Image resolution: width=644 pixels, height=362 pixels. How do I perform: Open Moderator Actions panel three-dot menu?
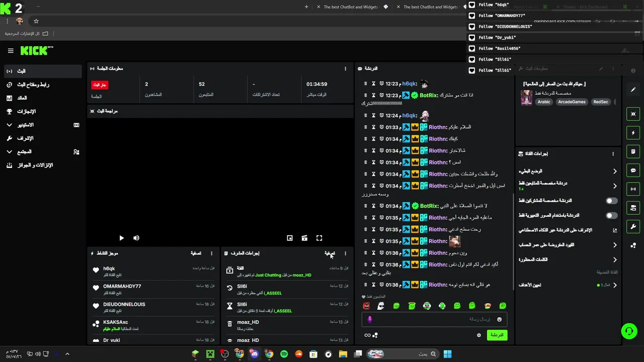click(x=345, y=253)
